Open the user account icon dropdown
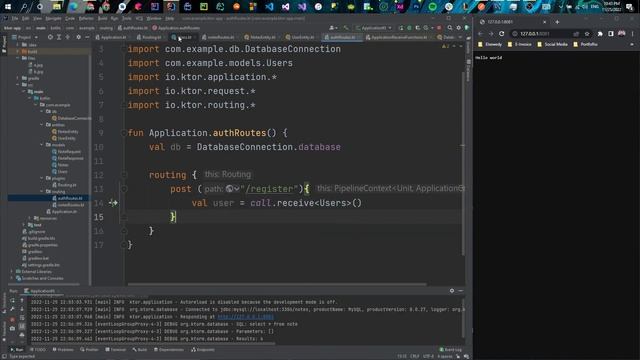640x360 pixels. (333, 28)
